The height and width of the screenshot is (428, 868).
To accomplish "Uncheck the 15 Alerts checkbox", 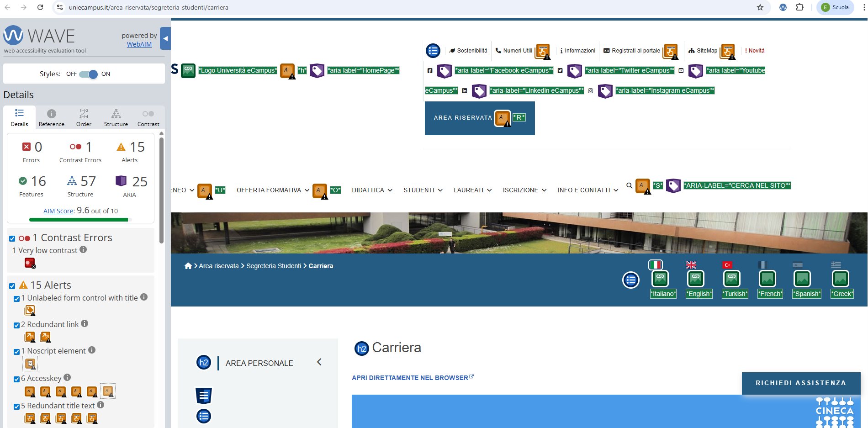I will coord(12,286).
